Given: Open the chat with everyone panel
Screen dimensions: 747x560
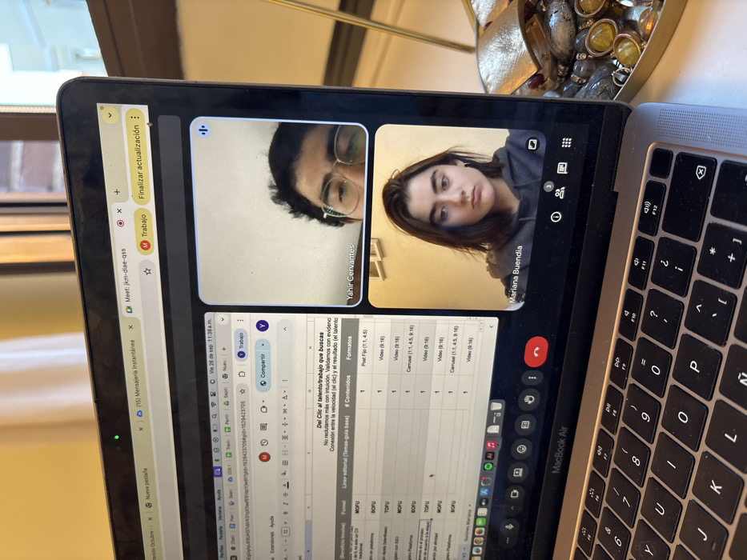Looking at the screenshot, I should [563, 168].
